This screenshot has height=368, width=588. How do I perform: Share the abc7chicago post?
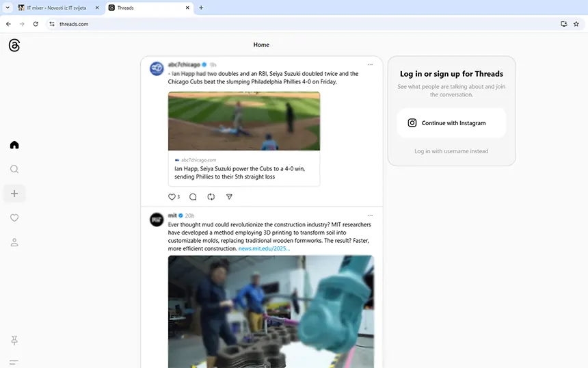tap(229, 197)
